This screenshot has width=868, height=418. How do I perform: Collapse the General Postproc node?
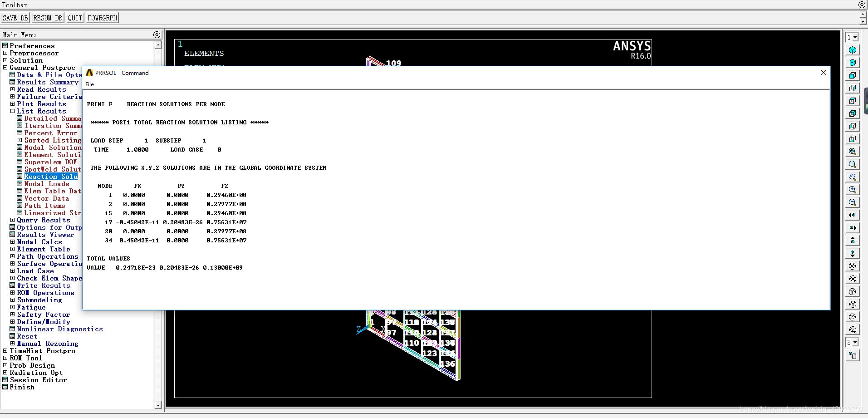tap(5, 68)
